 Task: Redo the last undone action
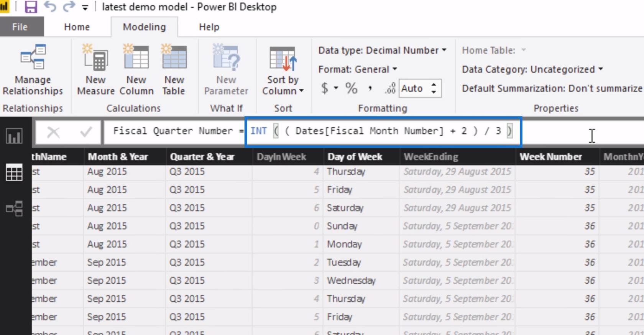pyautogui.click(x=69, y=7)
